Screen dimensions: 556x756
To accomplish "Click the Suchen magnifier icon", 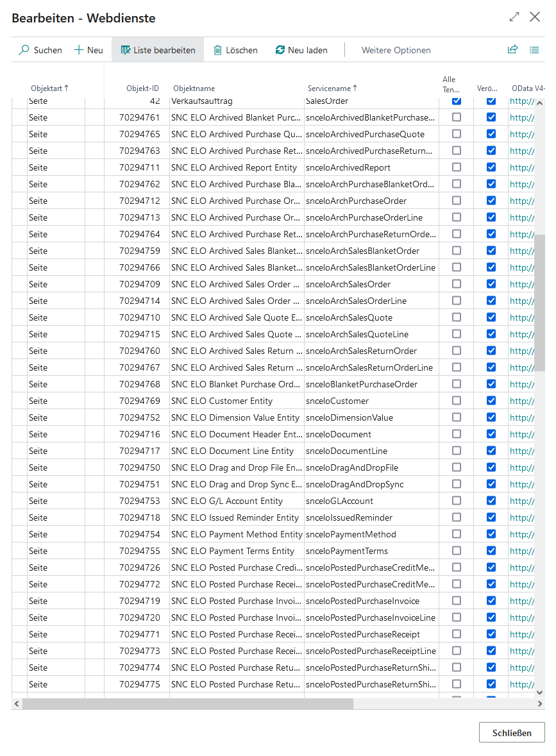I will tap(24, 50).
